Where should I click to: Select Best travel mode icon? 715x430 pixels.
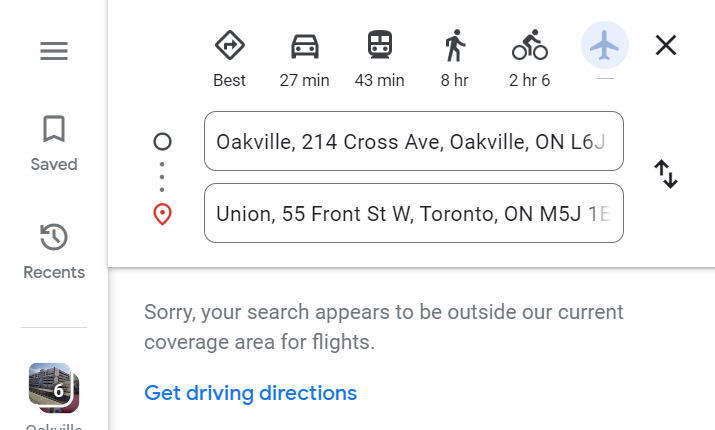230,45
